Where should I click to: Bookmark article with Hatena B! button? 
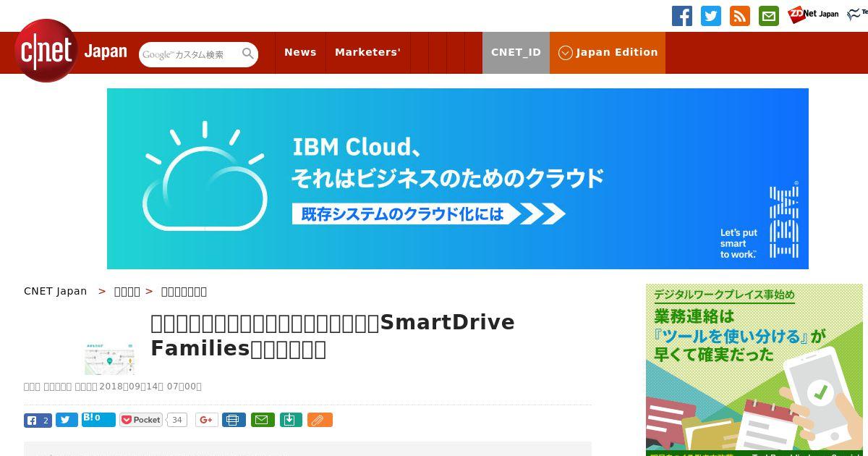[x=98, y=419]
